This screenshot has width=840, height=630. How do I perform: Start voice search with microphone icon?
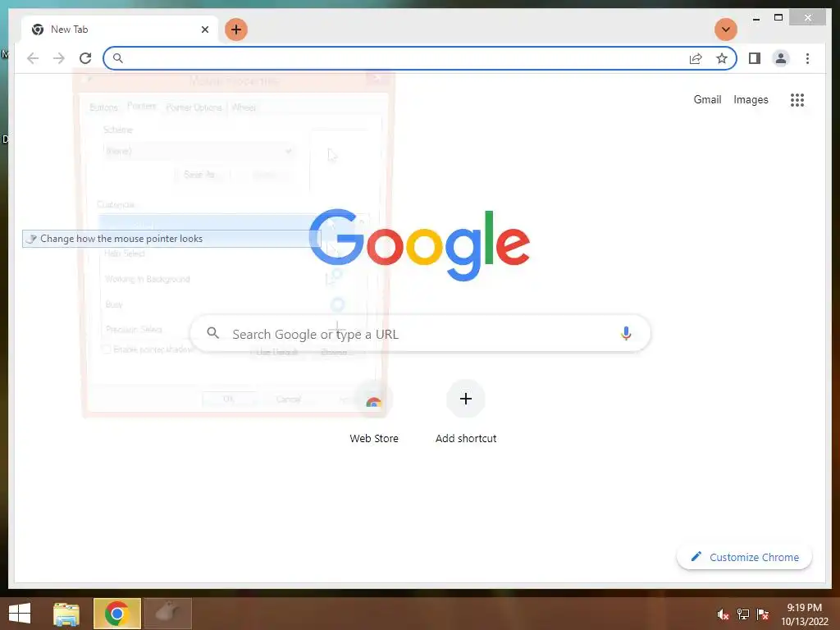(626, 333)
